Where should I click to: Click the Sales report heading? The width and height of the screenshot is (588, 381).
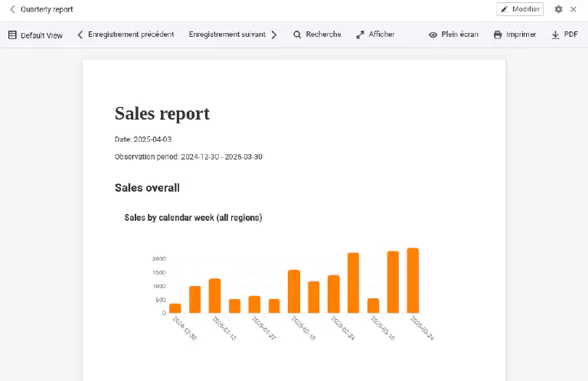162,113
